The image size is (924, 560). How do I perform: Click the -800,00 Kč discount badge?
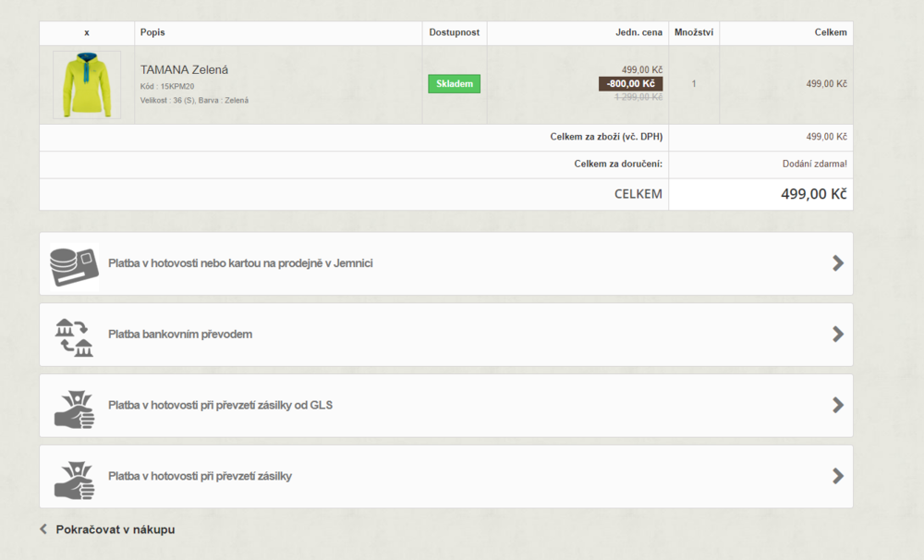click(x=630, y=84)
